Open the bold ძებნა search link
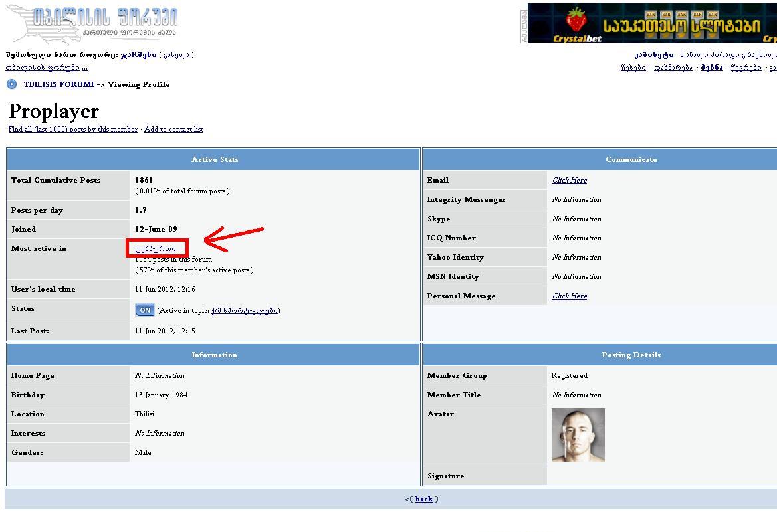Screen dimensions: 777x532 pos(712,67)
